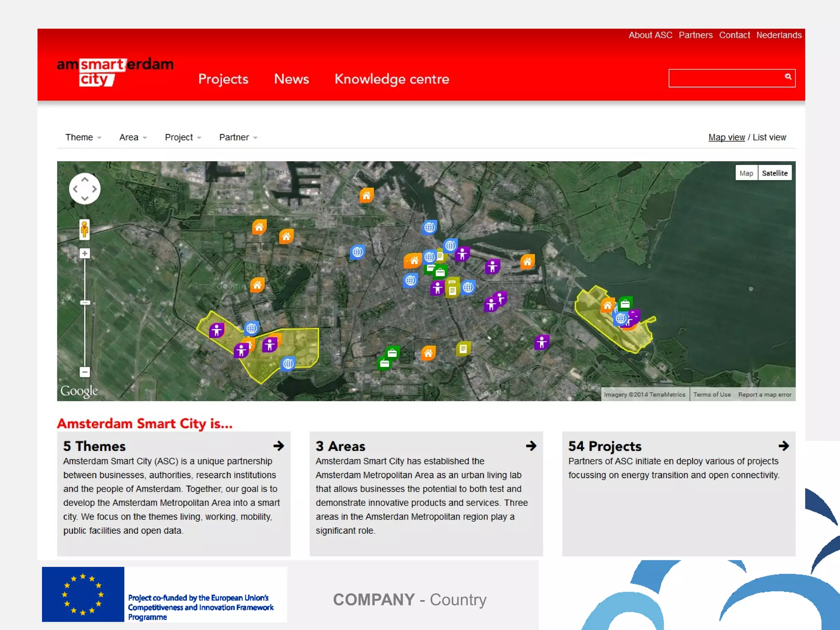Expand the Theme filter dropdown
840x630 pixels.
coord(83,137)
